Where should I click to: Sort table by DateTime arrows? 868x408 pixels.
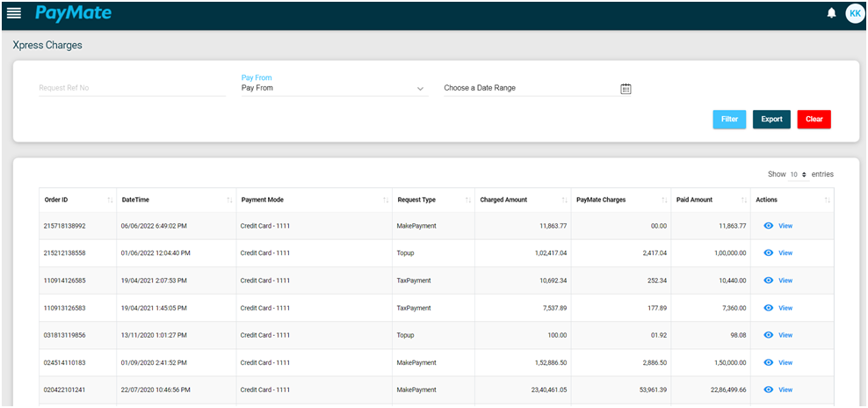[x=229, y=200]
